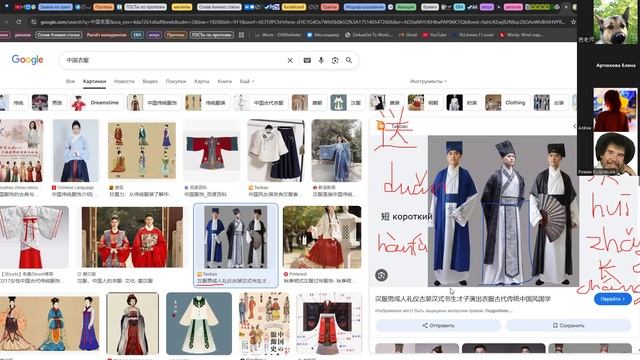Open the Книги tab
The height and width of the screenshot is (360, 640).
(x=224, y=81)
